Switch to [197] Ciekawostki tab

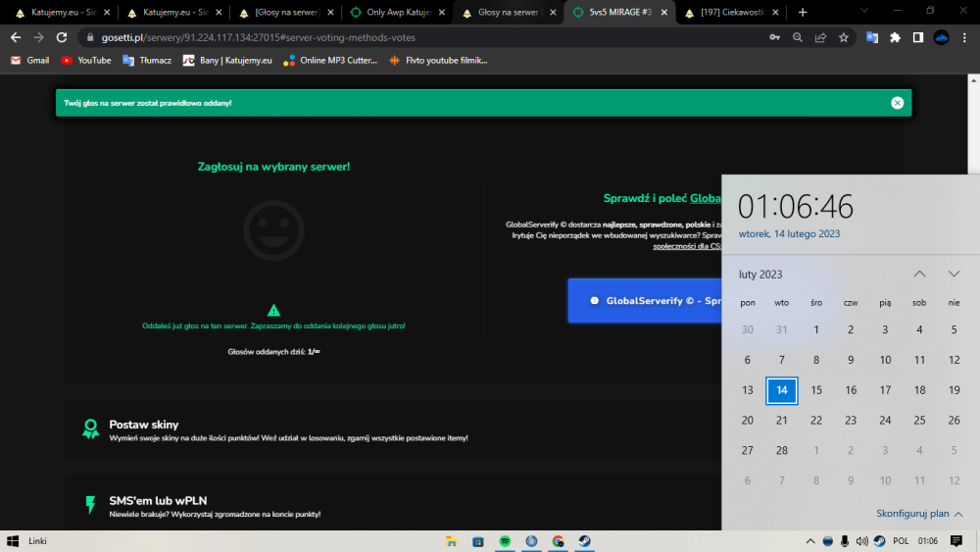[731, 13]
